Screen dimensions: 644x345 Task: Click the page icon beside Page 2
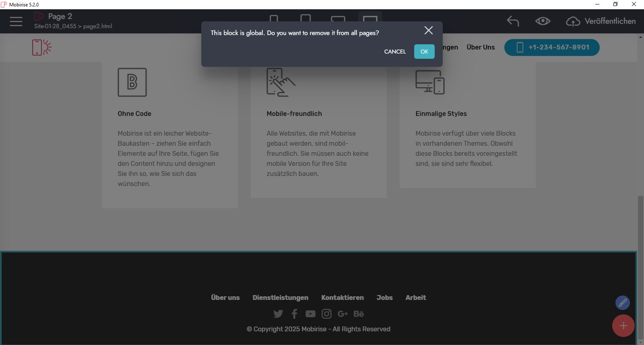(x=39, y=16)
